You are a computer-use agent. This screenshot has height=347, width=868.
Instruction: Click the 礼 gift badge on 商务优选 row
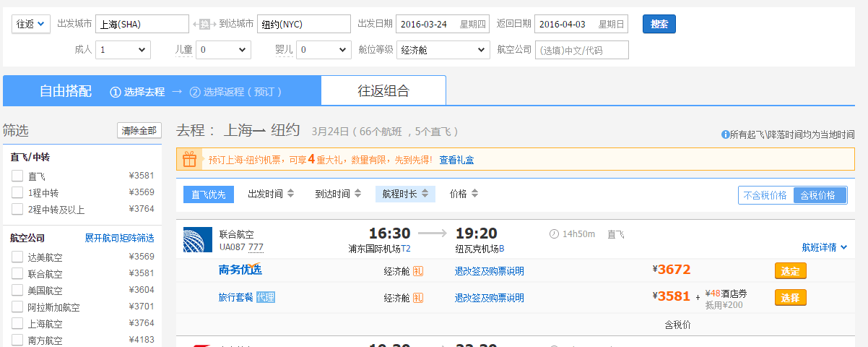[418, 271]
